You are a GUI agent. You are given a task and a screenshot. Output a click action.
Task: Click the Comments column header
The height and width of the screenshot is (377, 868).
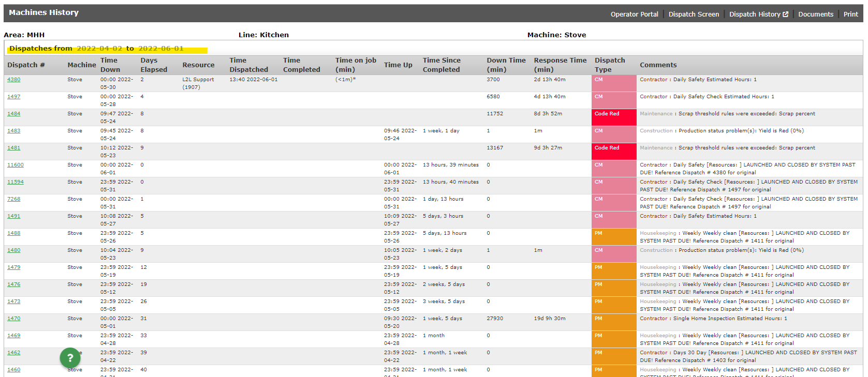pos(658,65)
